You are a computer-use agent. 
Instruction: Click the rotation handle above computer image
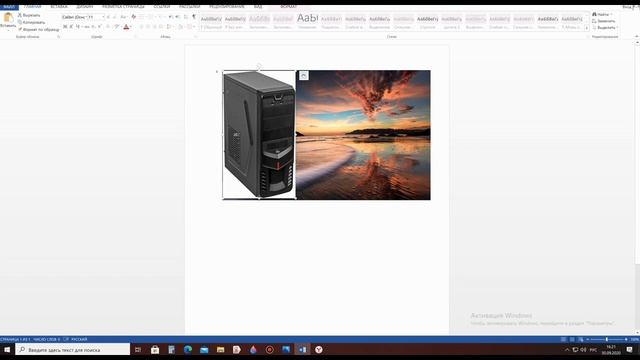259,66
